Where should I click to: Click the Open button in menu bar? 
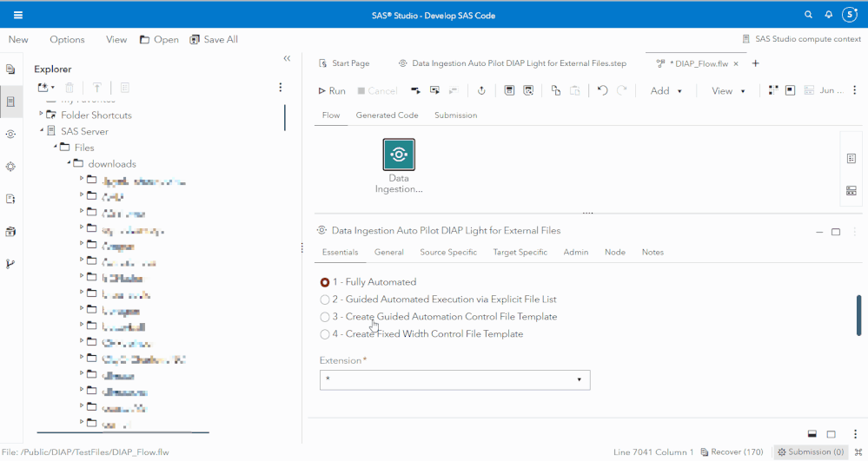pos(159,39)
